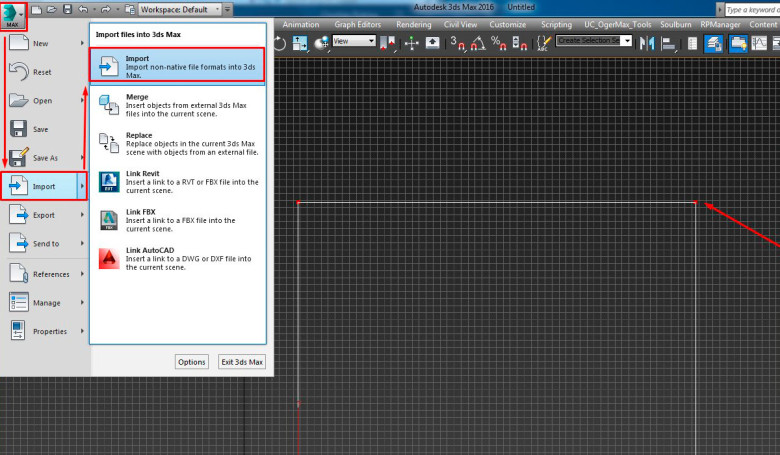This screenshot has height=455, width=780.
Task: Open the Rendering menu
Action: (413, 24)
